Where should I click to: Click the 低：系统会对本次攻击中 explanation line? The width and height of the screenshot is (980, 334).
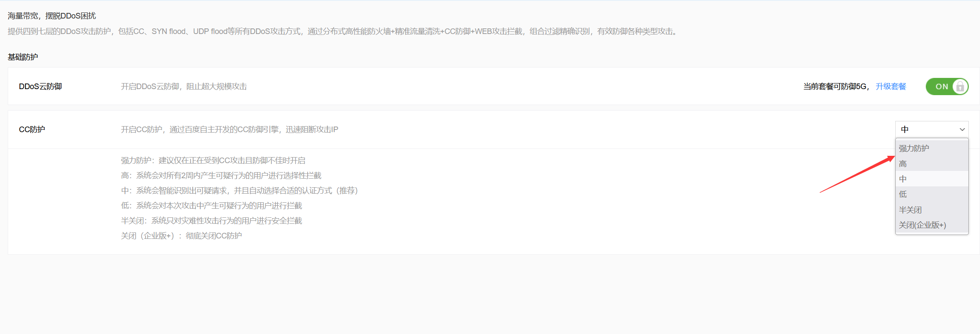[211, 206]
